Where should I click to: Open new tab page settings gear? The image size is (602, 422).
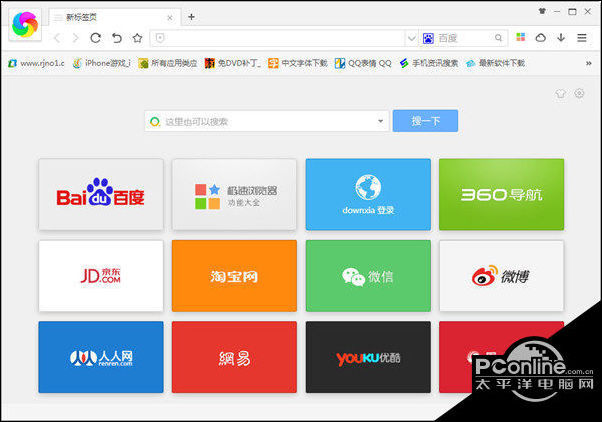tap(579, 93)
